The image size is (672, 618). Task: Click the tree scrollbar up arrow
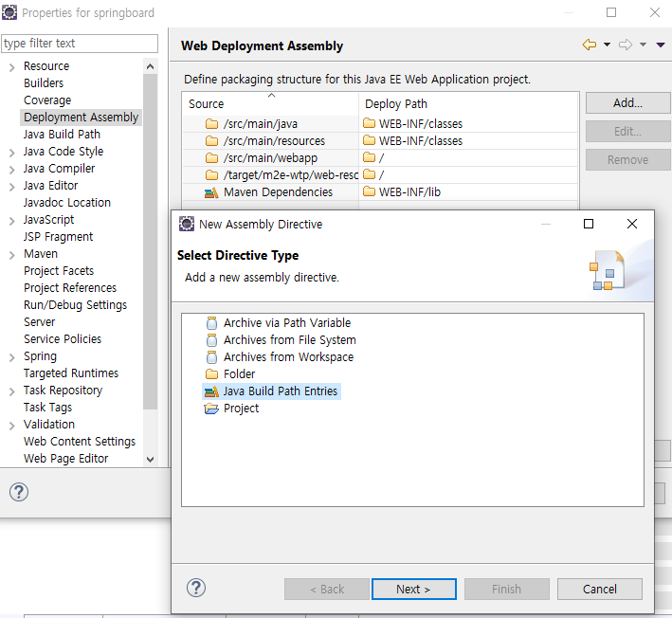pos(150,66)
